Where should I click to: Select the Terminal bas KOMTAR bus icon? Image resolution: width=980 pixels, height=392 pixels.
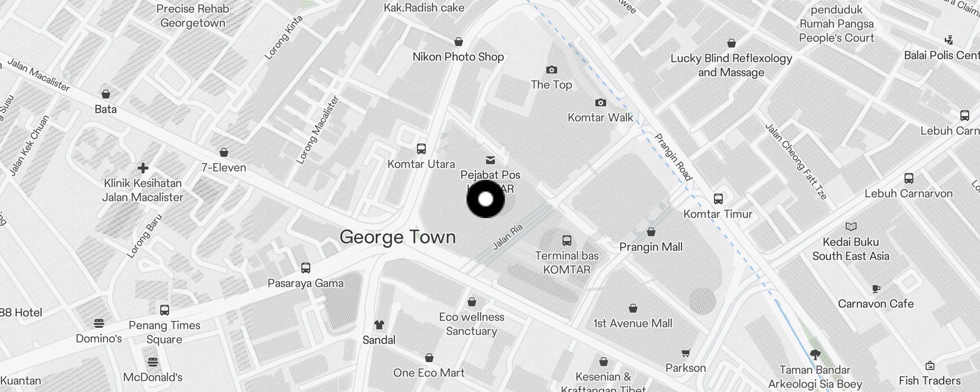click(x=567, y=241)
